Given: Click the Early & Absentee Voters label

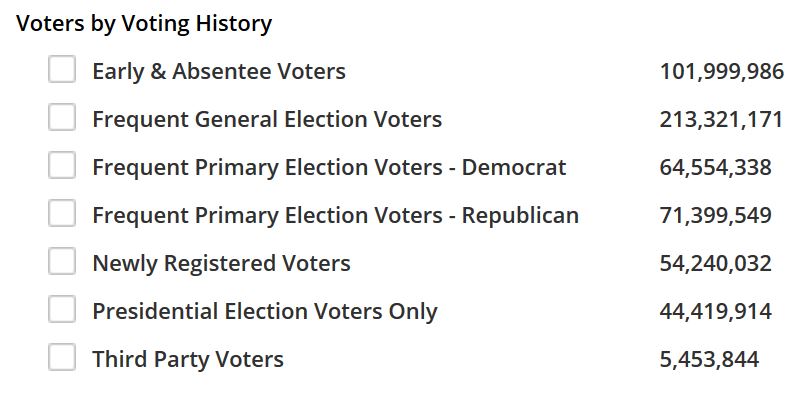Looking at the screenshot, I should [x=219, y=71].
